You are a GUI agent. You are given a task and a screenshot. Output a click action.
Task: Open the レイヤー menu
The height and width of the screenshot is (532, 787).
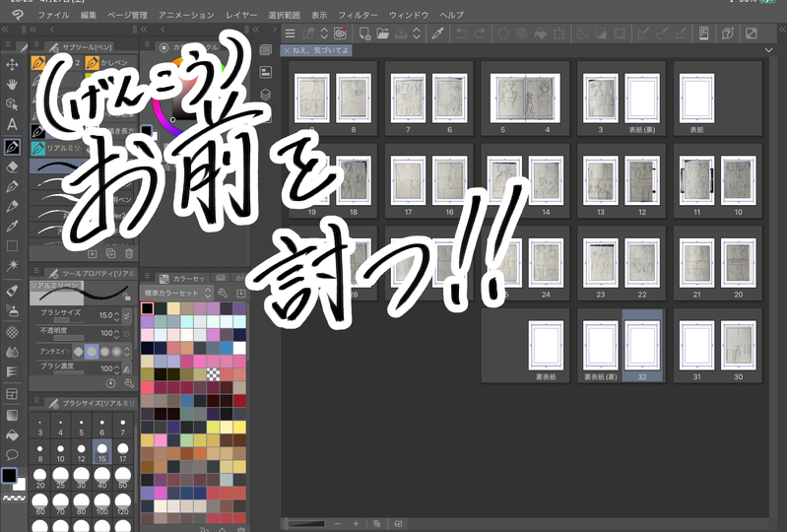(x=241, y=15)
